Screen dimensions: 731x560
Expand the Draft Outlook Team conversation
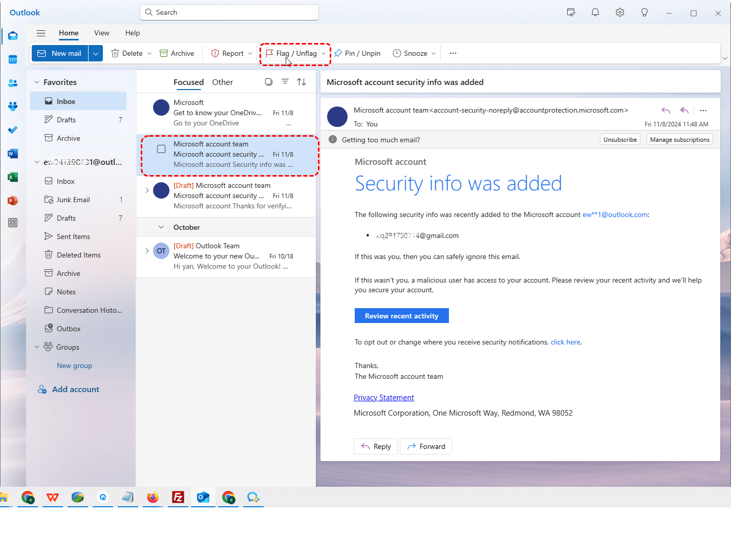[147, 251]
